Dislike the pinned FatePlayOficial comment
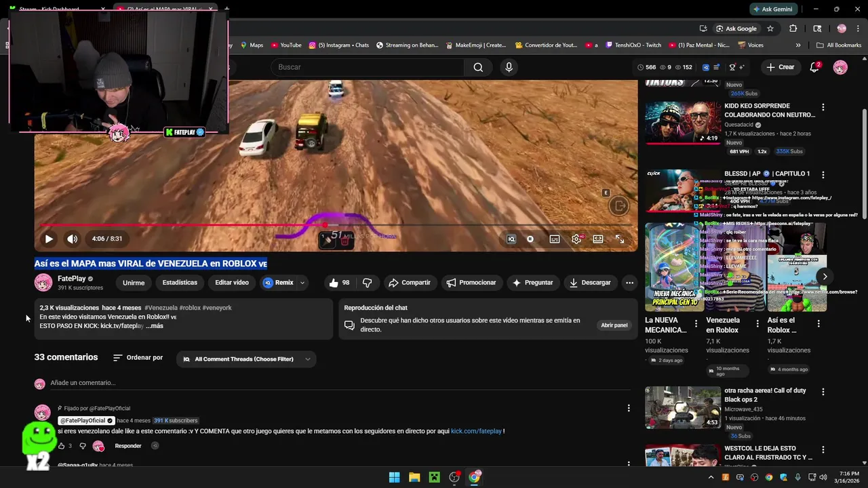 83,446
